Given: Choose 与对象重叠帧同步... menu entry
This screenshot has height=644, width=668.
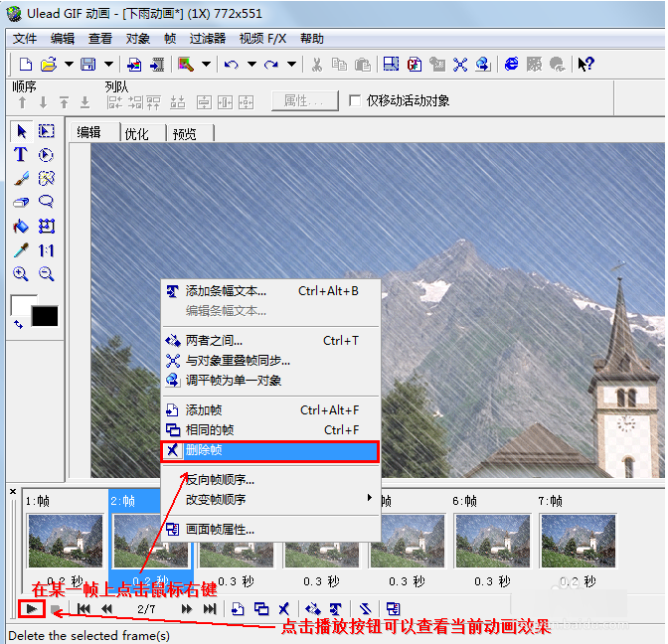Looking at the screenshot, I should (270, 361).
